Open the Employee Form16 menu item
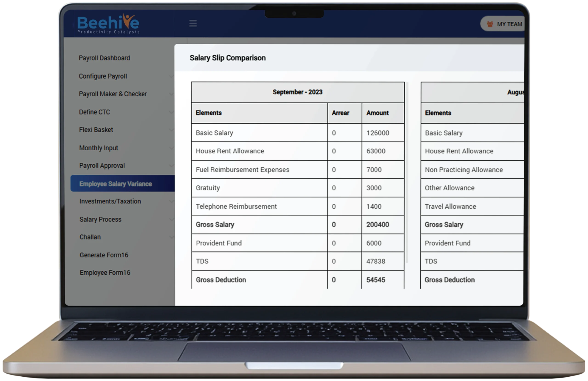 point(105,273)
